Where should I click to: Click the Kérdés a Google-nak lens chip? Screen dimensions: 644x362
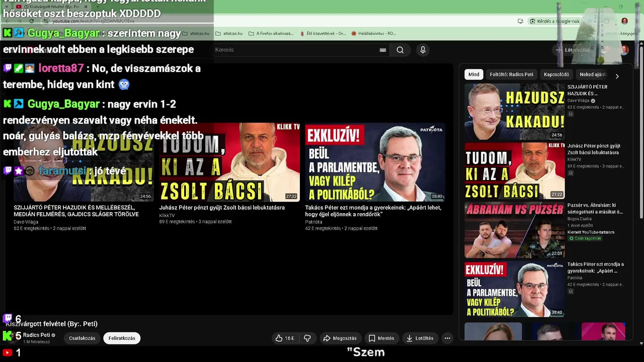(x=555, y=21)
